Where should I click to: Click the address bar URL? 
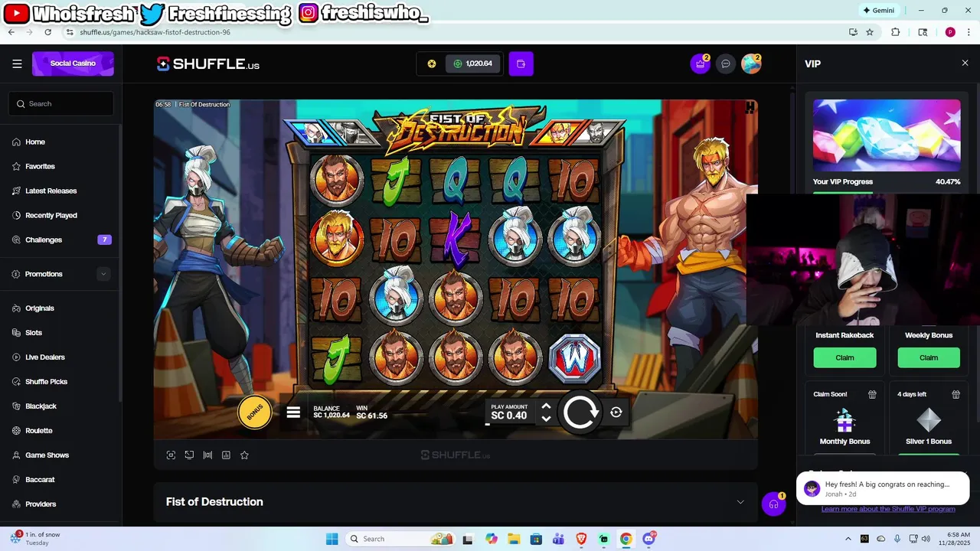point(155,32)
